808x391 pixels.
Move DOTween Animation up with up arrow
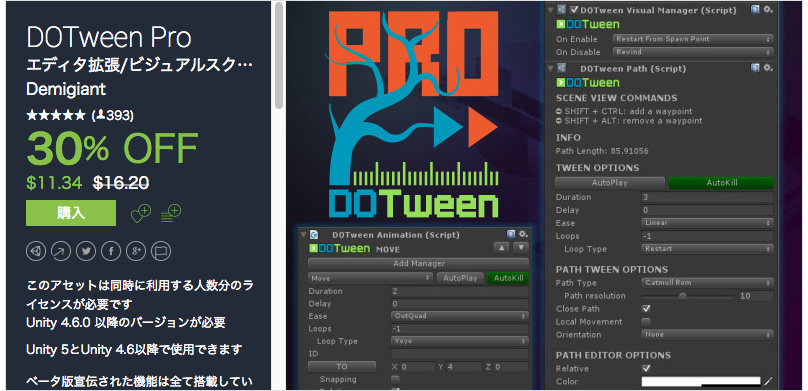click(x=501, y=248)
